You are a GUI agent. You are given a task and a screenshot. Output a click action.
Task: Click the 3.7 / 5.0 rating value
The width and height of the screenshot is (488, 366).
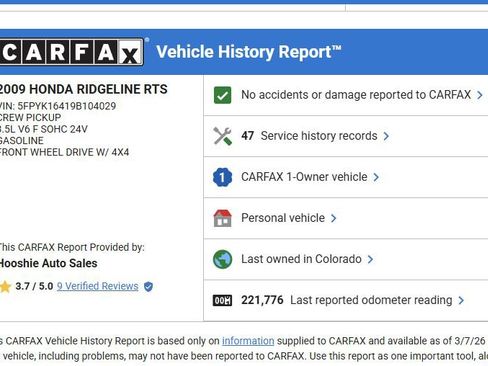pos(34,286)
